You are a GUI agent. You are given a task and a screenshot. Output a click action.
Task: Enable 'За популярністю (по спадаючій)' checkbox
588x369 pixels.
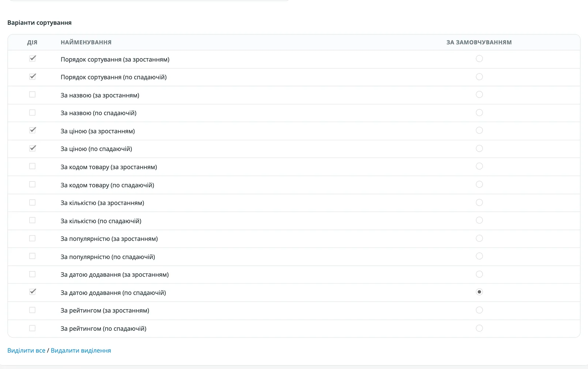click(x=32, y=256)
